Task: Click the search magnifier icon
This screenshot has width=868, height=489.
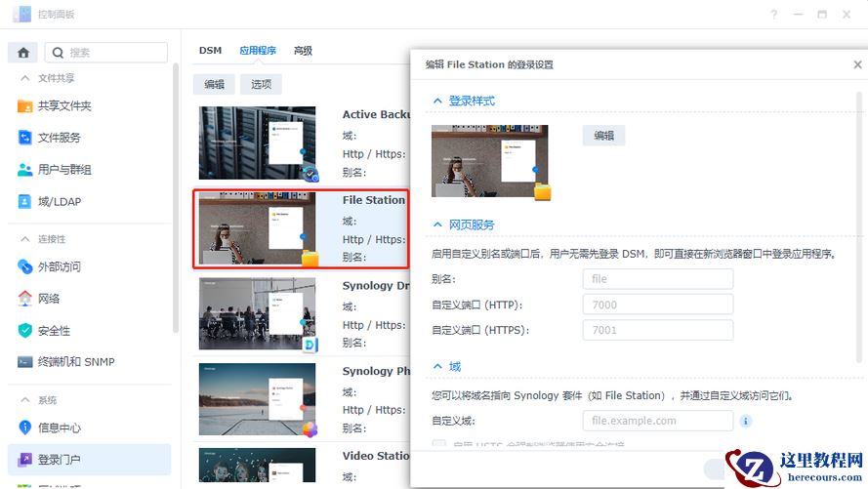Action: point(58,53)
